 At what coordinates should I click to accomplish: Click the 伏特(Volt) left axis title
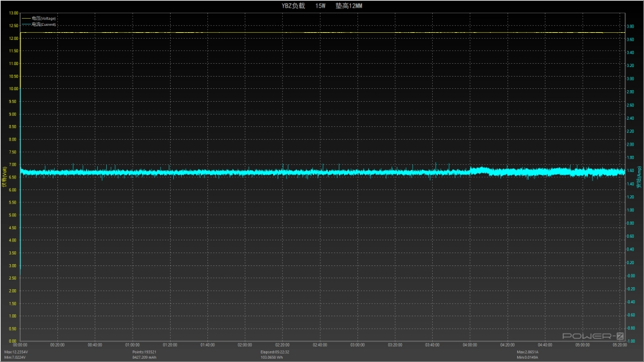pyautogui.click(x=4, y=177)
